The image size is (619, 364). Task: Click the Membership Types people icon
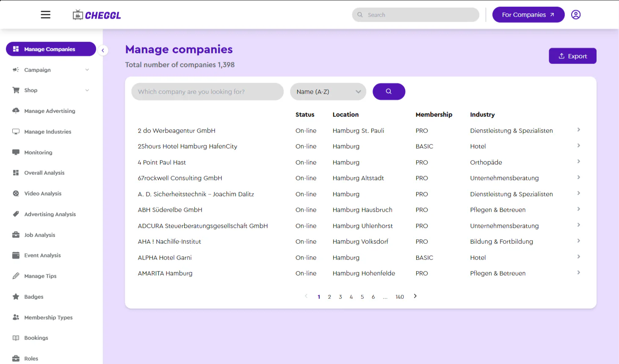tap(16, 317)
